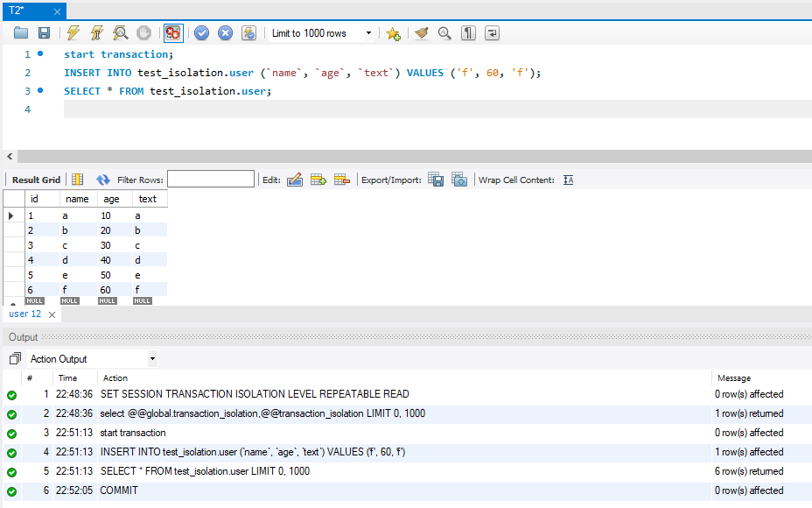The height and width of the screenshot is (508, 812).
Task: Click line 3 statement marker dot
Action: pos(40,90)
